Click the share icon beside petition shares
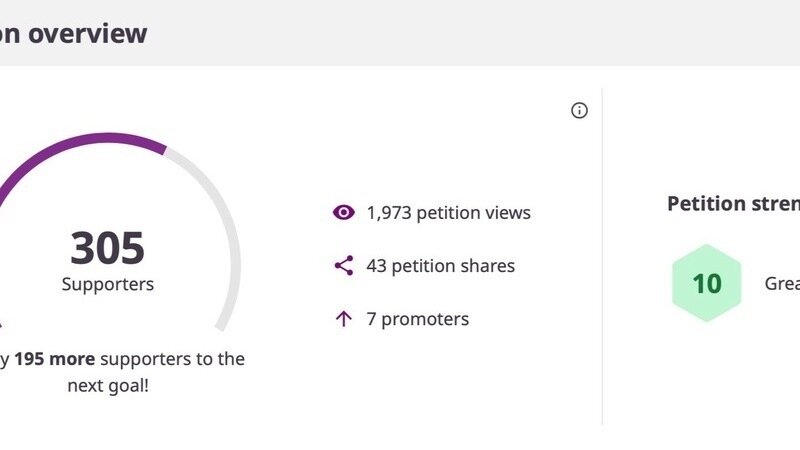800x450 pixels. coord(344,266)
